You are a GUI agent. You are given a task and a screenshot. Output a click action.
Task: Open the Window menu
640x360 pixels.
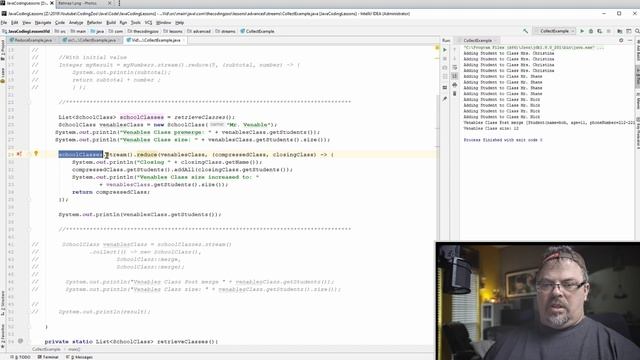pyautogui.click(x=163, y=23)
